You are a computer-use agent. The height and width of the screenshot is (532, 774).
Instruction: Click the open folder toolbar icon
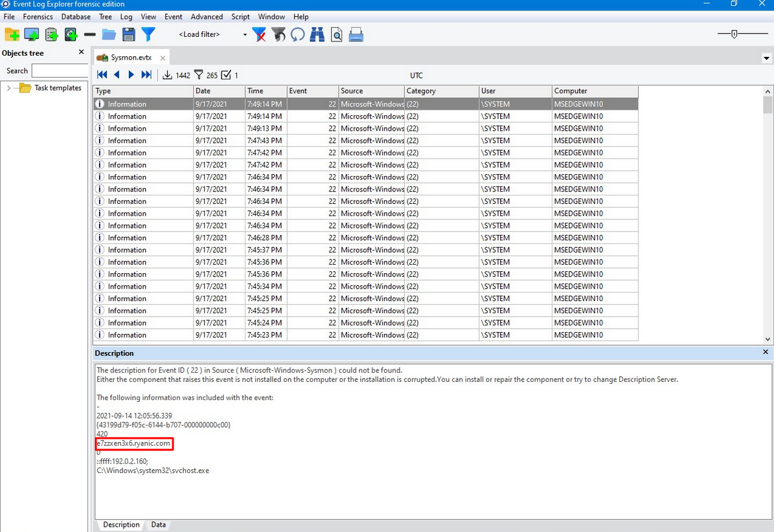coord(109,34)
